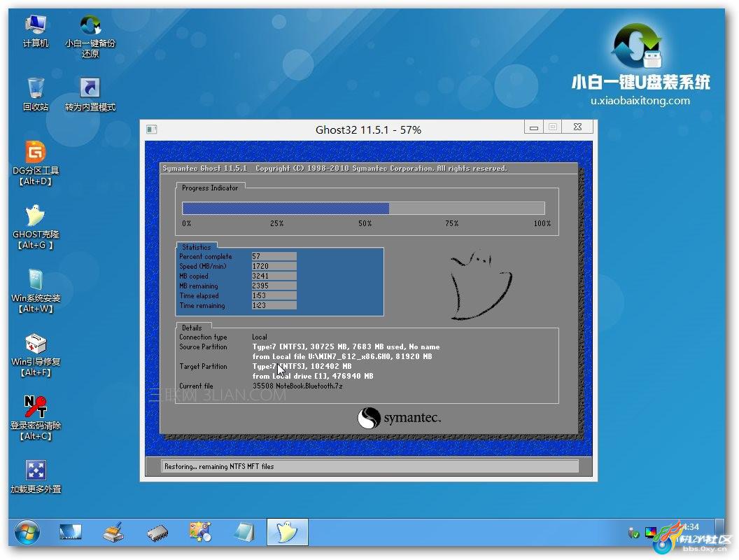739x560 pixels.
Task: Click the MB remaining value 2395
Action: tap(274, 286)
